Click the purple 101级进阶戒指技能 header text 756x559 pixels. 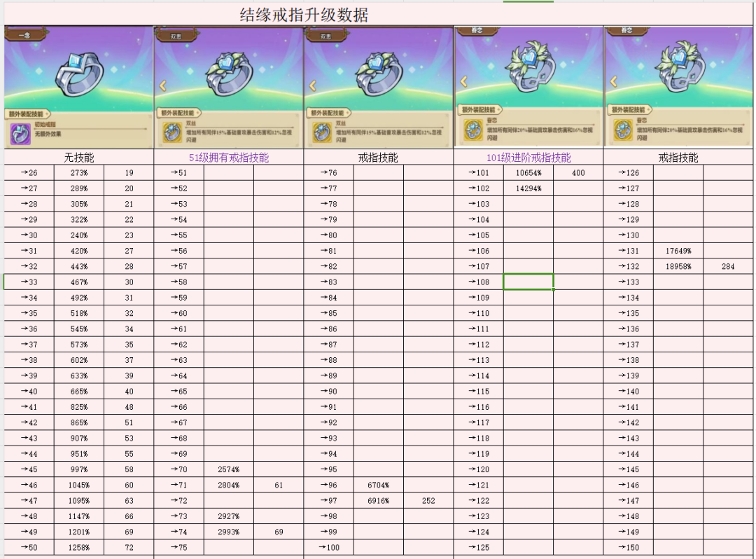point(528,158)
